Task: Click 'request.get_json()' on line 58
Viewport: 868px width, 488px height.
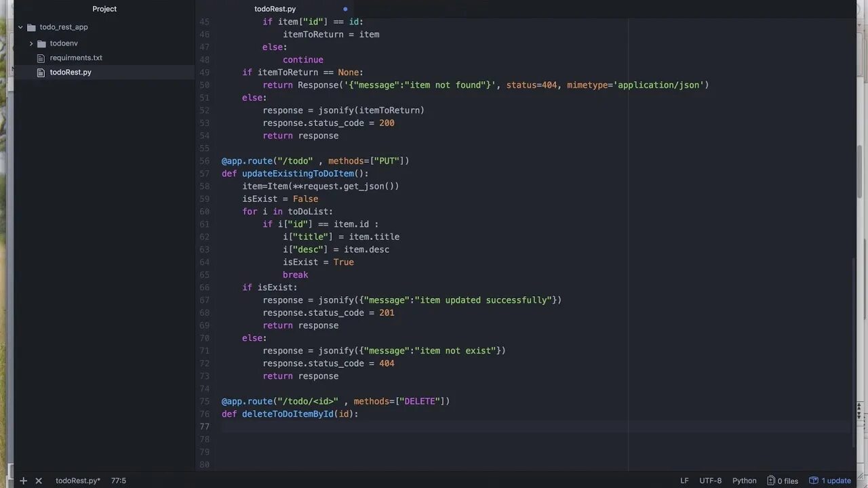Action: (349, 186)
